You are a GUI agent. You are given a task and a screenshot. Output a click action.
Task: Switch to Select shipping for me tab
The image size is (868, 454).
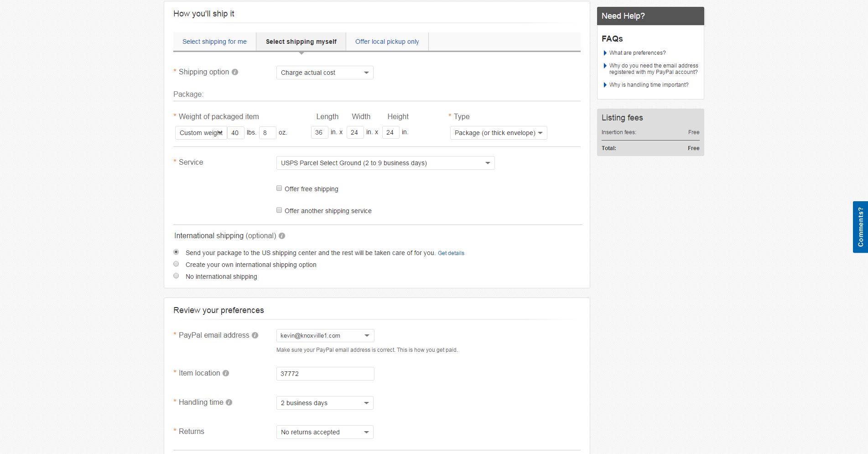pos(214,42)
